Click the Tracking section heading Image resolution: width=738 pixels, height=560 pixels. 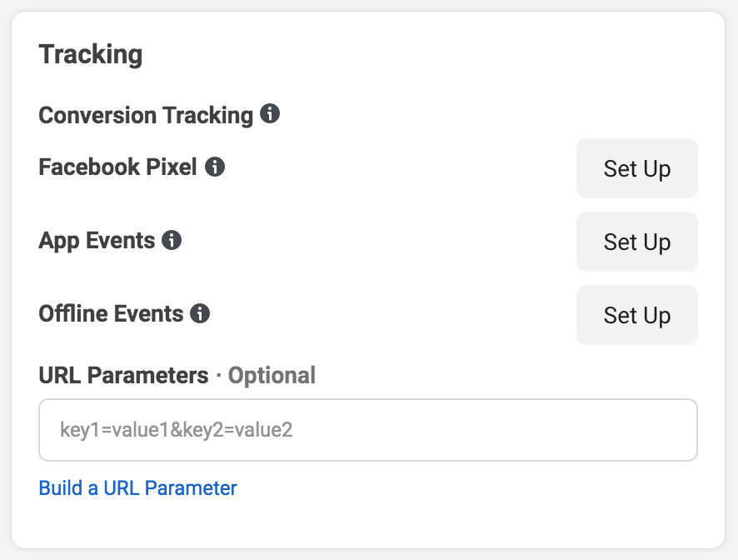[x=90, y=53]
